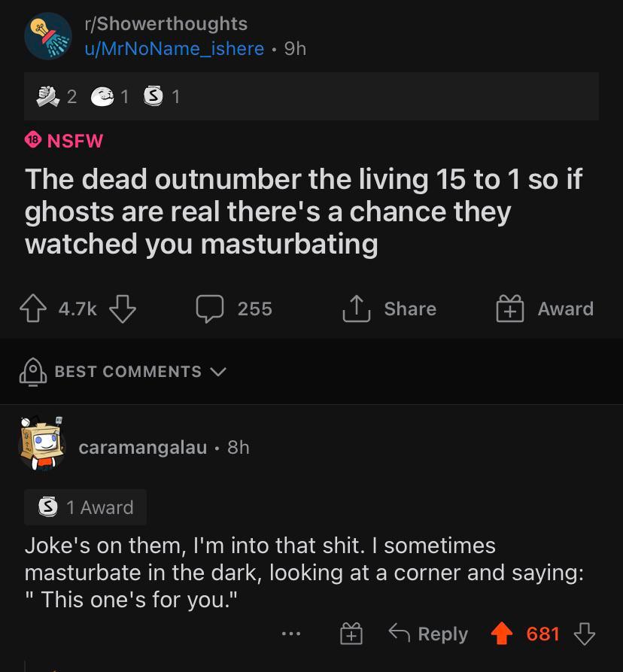Open the comment's three-dot options menu
623x672 pixels.
[x=291, y=634]
